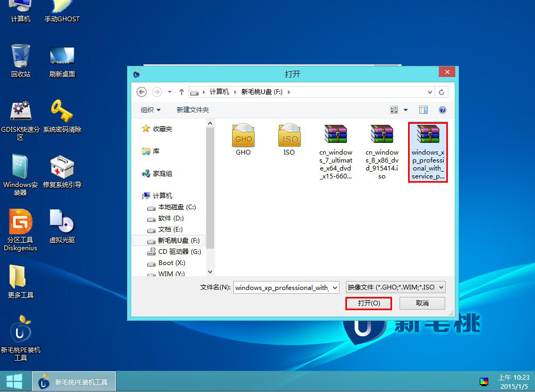This screenshot has height=392, width=535.
Task: Click the 刷新桌面 desktop icon
Action: (x=62, y=62)
